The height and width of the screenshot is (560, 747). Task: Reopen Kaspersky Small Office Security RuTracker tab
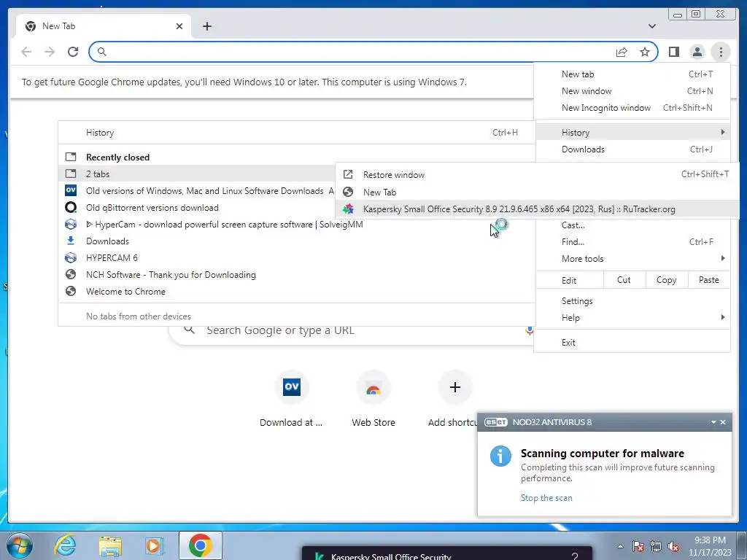[x=537, y=209]
